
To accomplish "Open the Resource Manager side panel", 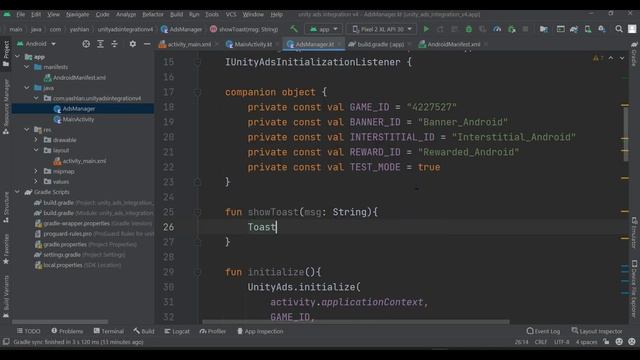I will pos(6,107).
